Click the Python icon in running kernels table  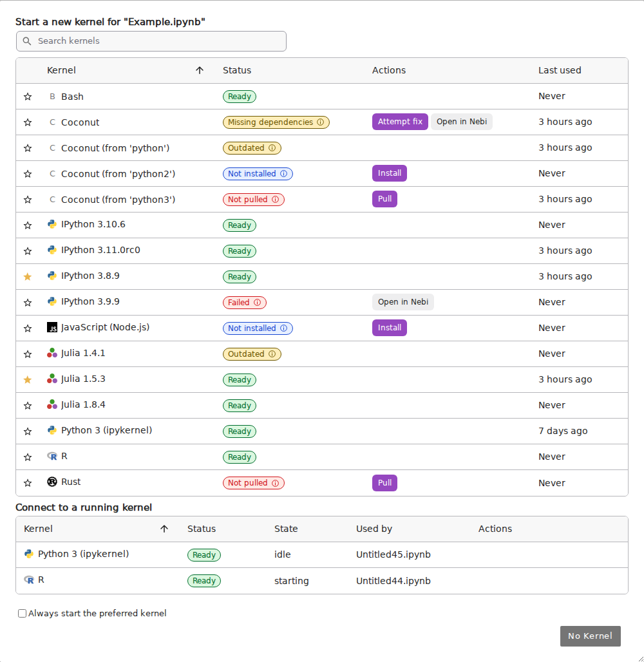coord(29,554)
